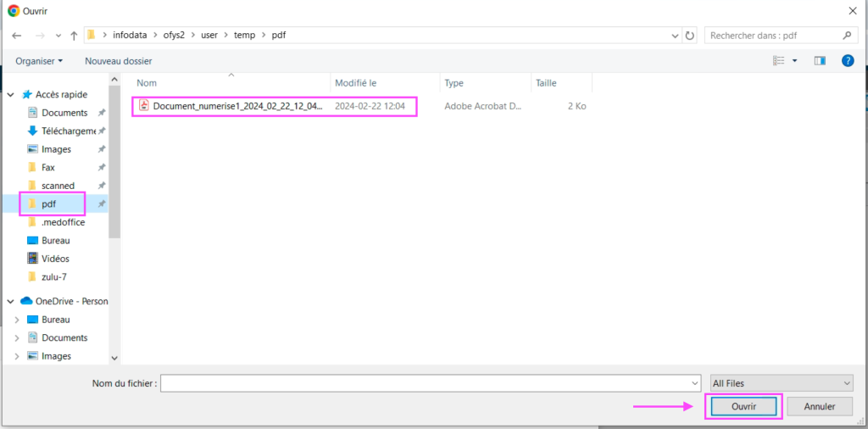Close the Ouvrir dialog window
Screen dimensions: 868x429
point(853,10)
